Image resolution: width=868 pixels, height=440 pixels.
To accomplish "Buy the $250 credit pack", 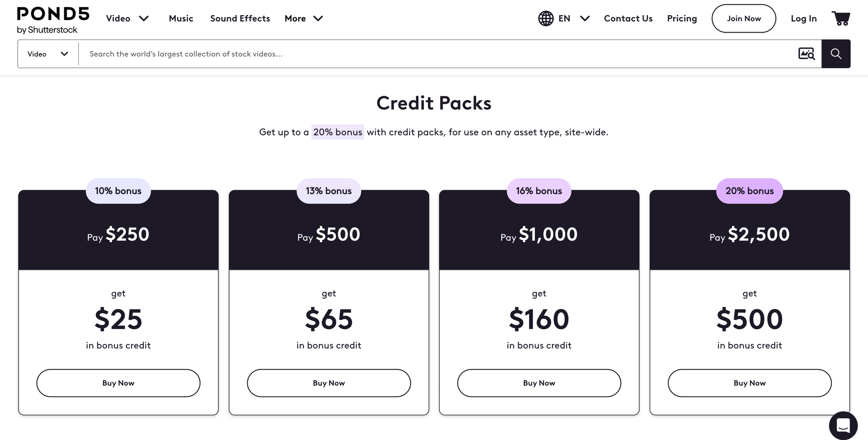I will point(118,383).
